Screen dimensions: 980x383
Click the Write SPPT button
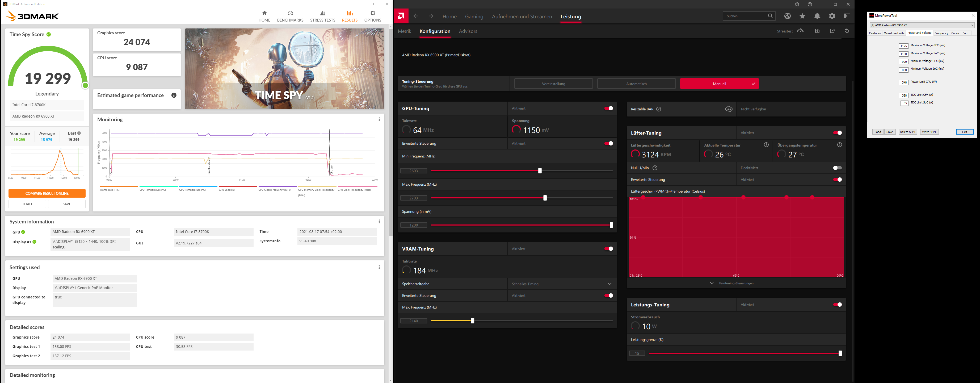click(929, 132)
